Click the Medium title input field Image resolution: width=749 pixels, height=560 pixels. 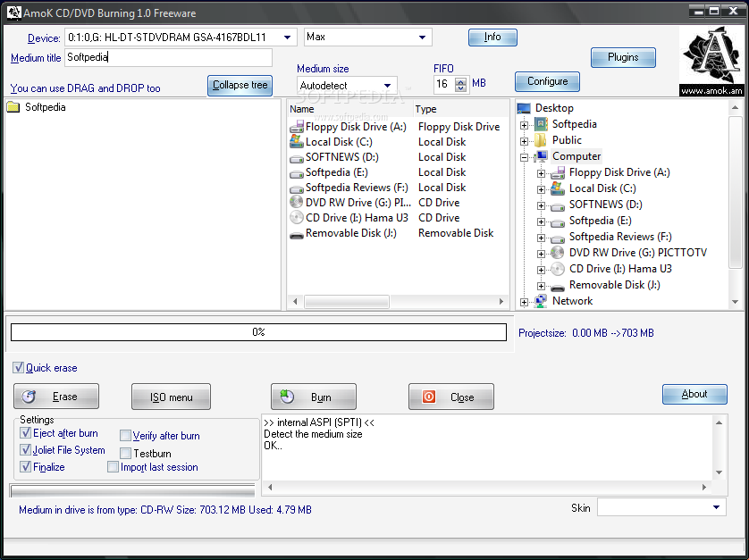168,57
